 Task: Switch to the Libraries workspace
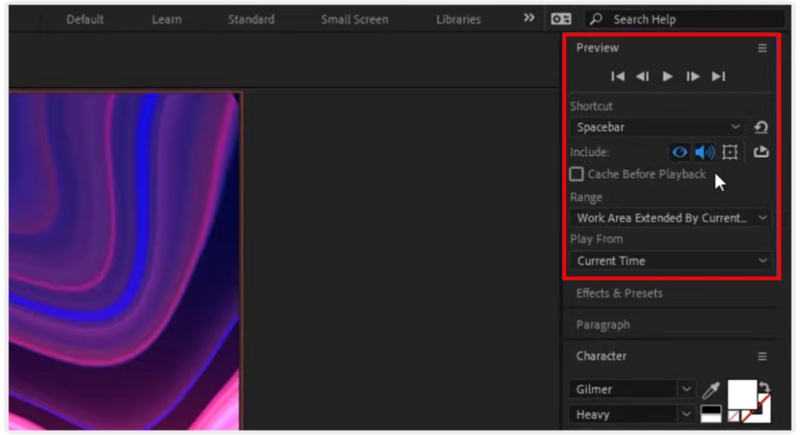[x=458, y=19]
